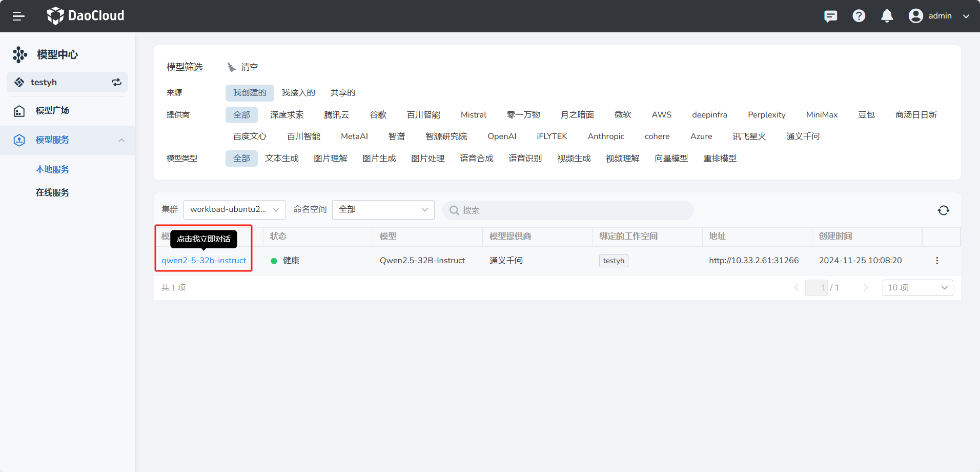Filter providers by 通义千问
This screenshot has width=980, height=472.
[x=803, y=136]
